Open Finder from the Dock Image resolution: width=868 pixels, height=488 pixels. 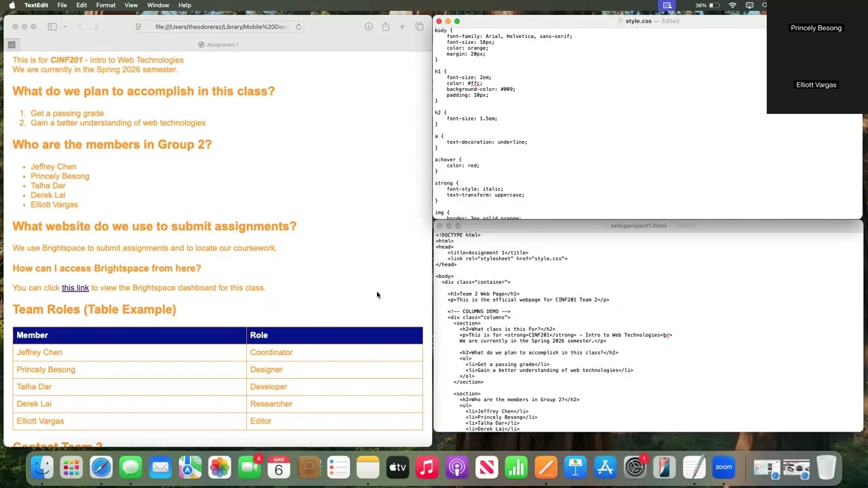42,467
